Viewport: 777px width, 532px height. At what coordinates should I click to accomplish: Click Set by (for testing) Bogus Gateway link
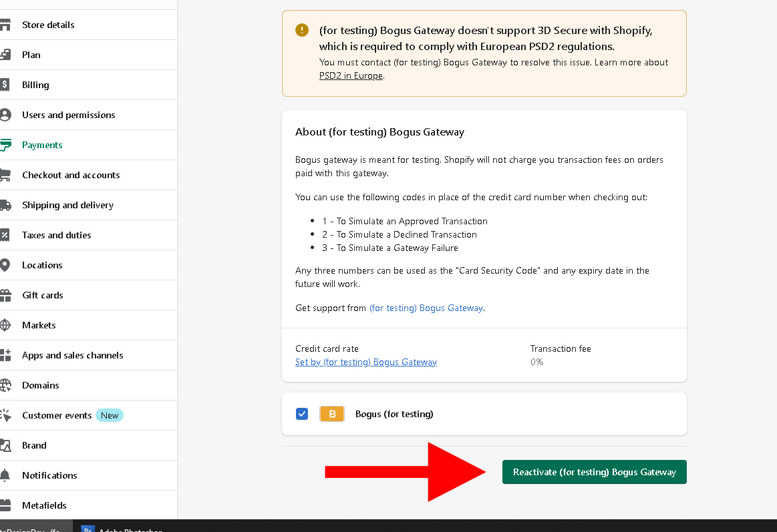[366, 362]
